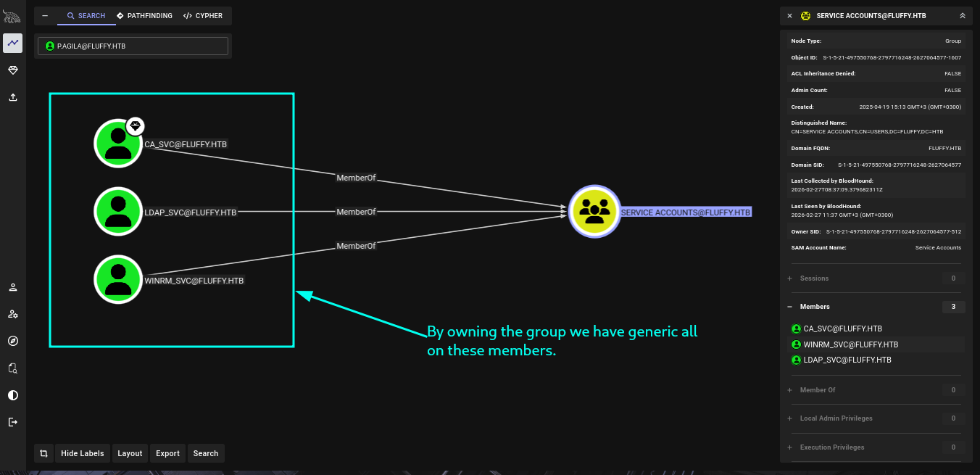The height and width of the screenshot is (475, 980).
Task: Open the Layout options button
Action: click(130, 453)
